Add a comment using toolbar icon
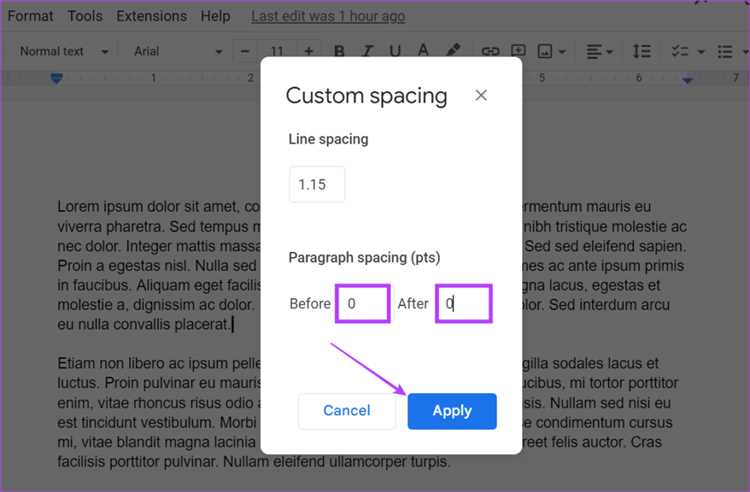The image size is (750, 492). coord(518,51)
